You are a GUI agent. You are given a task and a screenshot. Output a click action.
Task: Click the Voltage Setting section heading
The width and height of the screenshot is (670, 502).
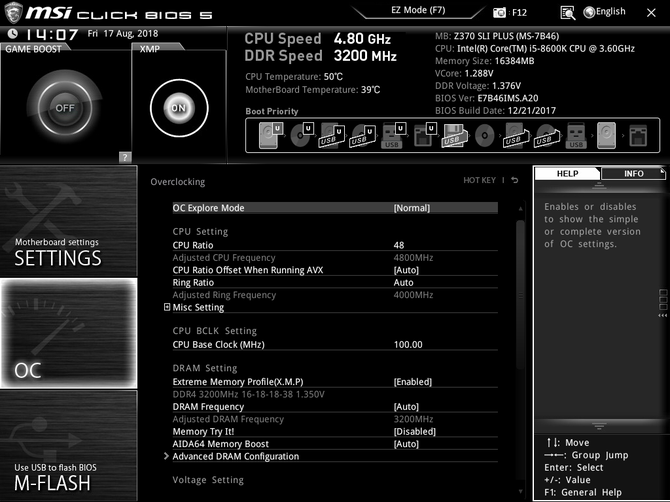point(208,480)
